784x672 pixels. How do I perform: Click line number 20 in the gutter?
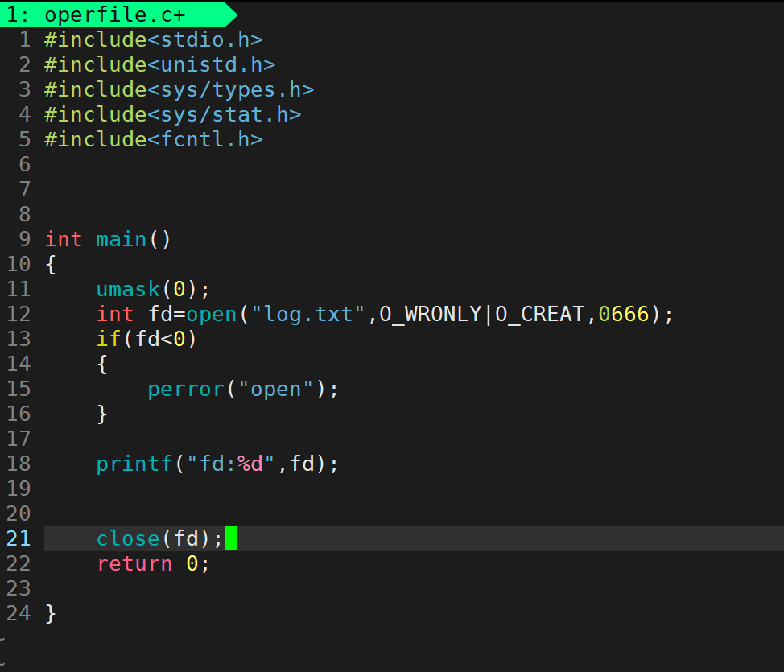tap(19, 514)
